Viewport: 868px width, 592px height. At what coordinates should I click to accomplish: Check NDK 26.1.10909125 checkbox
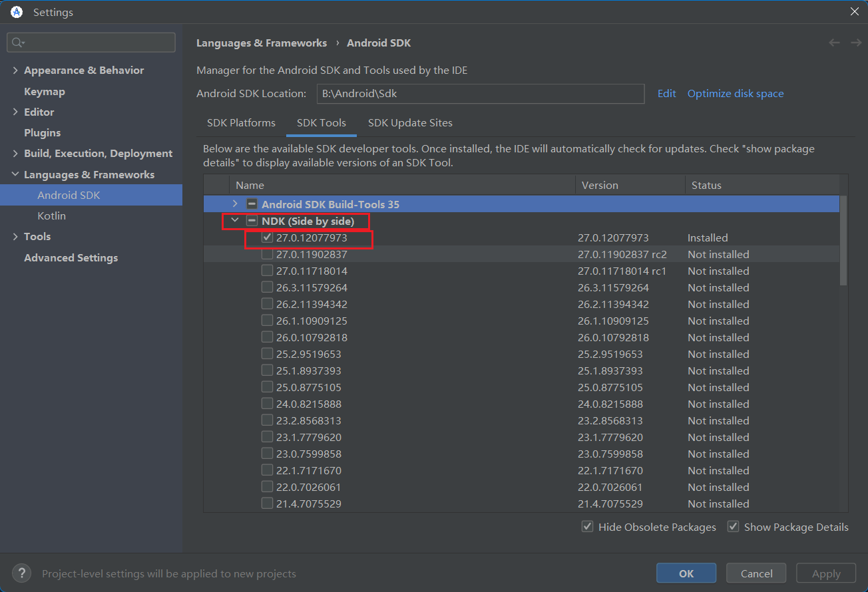click(x=267, y=321)
